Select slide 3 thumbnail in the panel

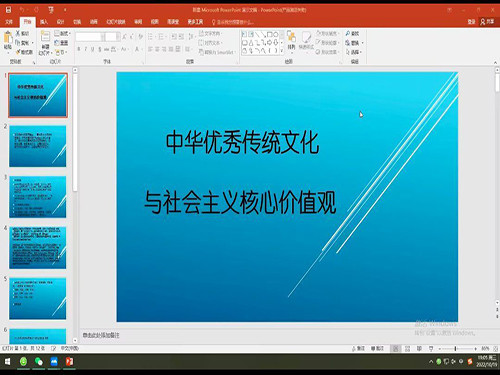coord(38,197)
